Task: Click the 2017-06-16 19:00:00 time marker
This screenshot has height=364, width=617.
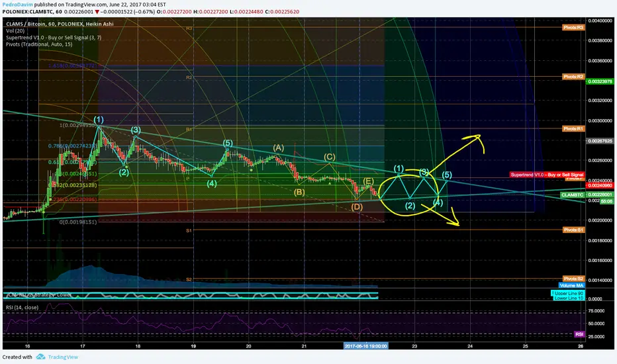Action: [365, 346]
